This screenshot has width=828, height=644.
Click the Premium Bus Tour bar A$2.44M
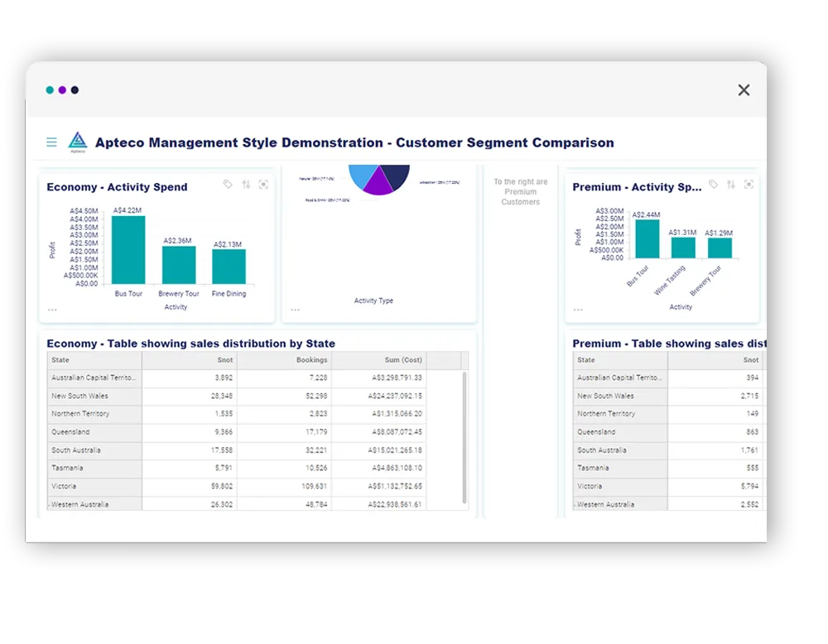click(647, 238)
